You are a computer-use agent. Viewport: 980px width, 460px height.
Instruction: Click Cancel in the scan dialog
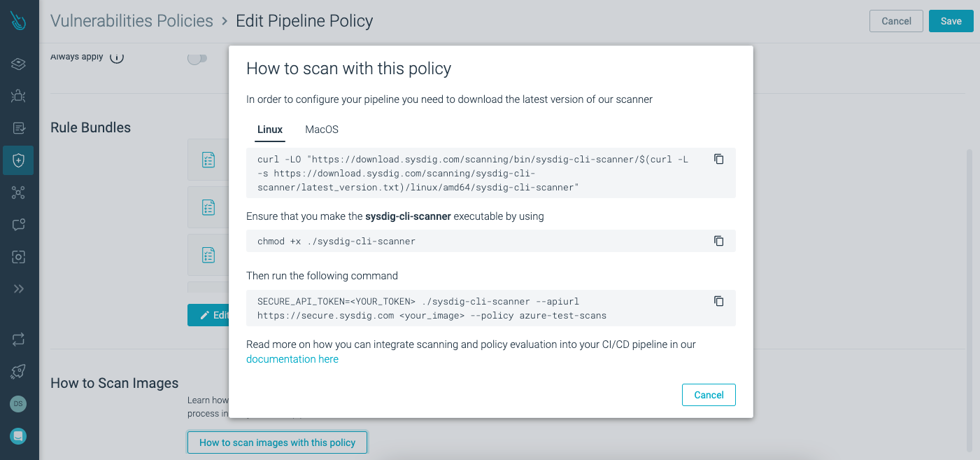click(x=709, y=395)
